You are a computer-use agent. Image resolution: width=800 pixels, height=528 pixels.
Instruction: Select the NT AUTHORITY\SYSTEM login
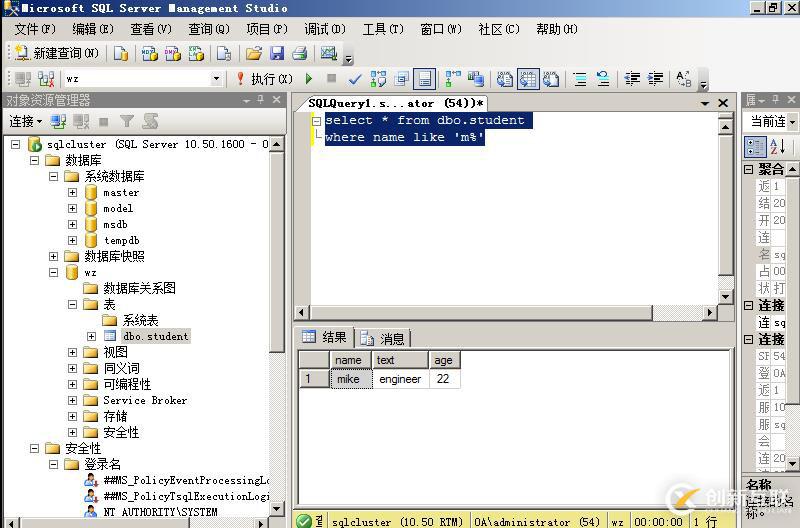point(162,512)
